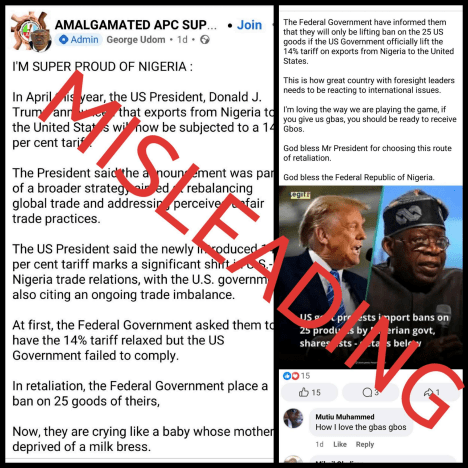Open the Trump and Tinubu news image

coord(370,277)
